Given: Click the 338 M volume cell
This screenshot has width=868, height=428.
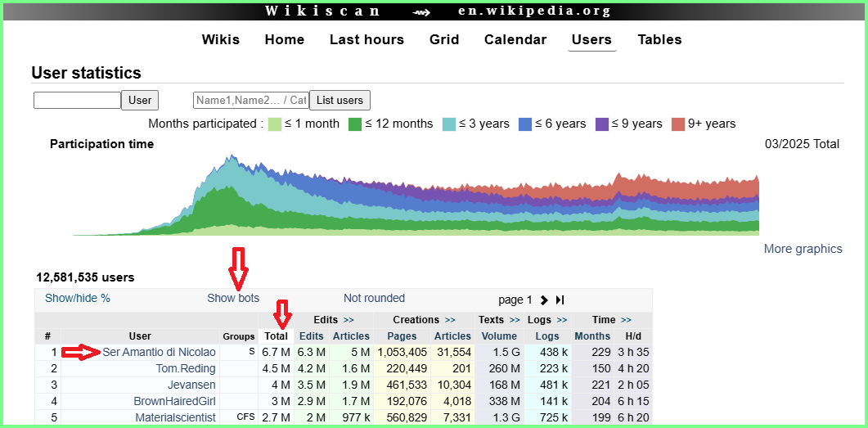Looking at the screenshot, I should click(499, 401).
